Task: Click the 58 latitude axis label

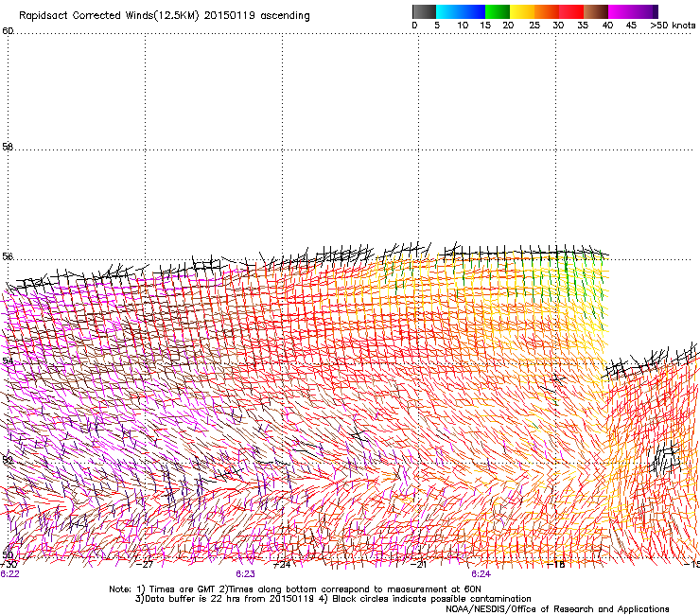Action: point(8,147)
